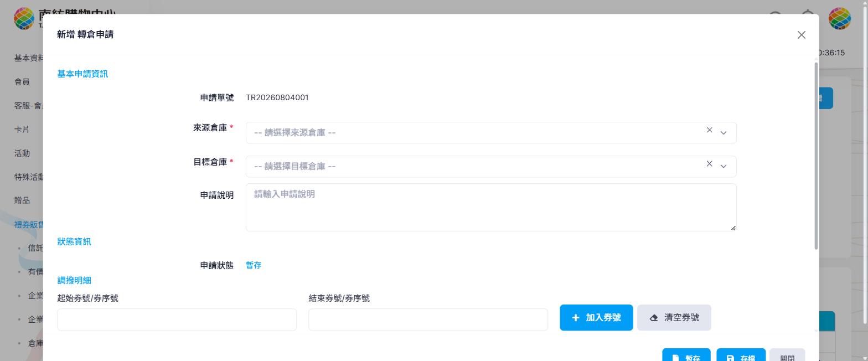Focus the 申請說明 text area
This screenshot has width=868, height=361.
coord(491,207)
